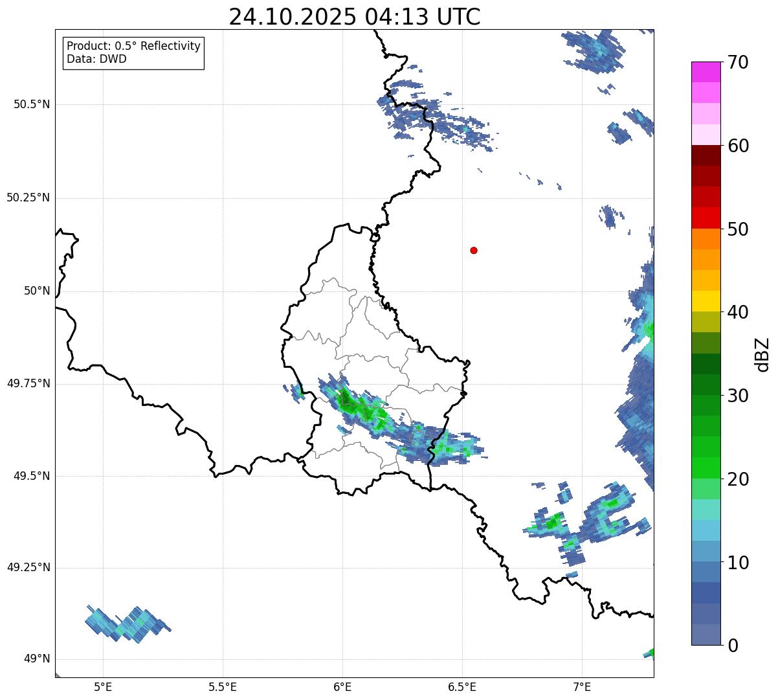Click the 49.5°N latitude label
Image resolution: width=778 pixels, height=700 pixels.
(x=32, y=476)
